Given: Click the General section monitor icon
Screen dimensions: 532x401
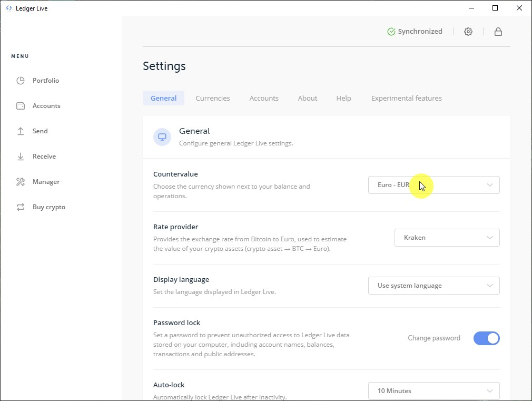Looking at the screenshot, I should point(162,137).
